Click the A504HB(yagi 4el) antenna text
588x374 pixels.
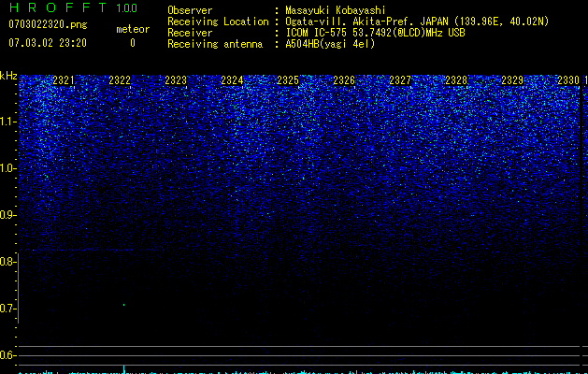click(330, 44)
